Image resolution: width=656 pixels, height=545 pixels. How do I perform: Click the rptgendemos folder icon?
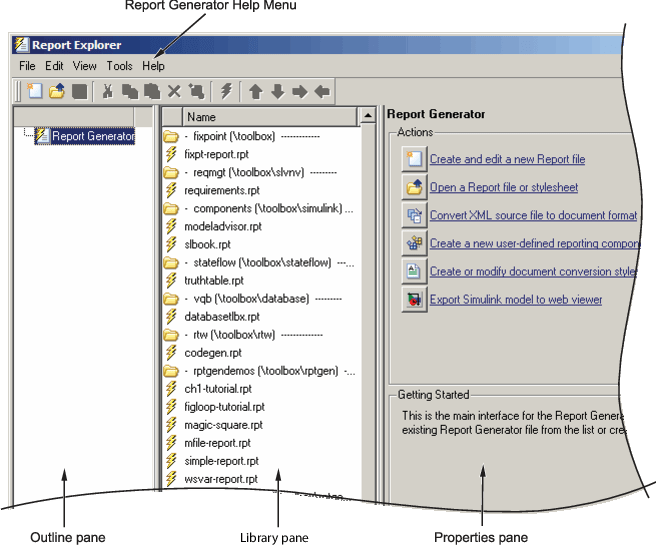point(171,371)
